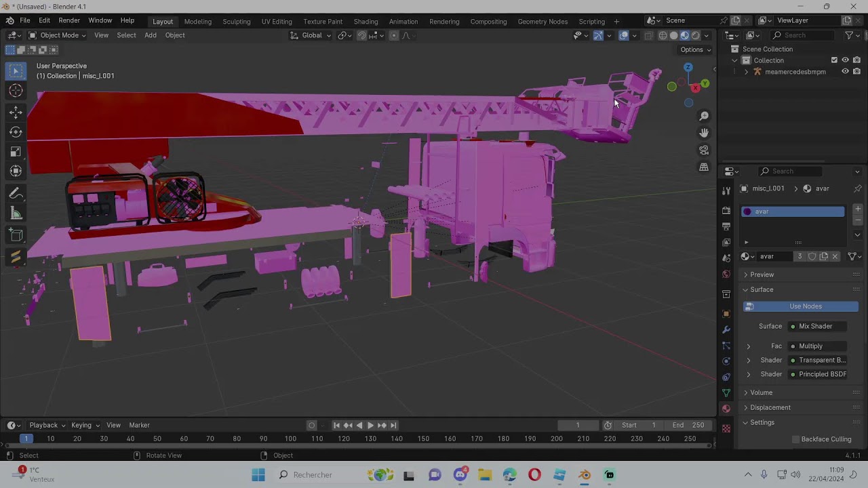Click the Zoom magnifier viewport icon
868x488 pixels.
point(704,117)
